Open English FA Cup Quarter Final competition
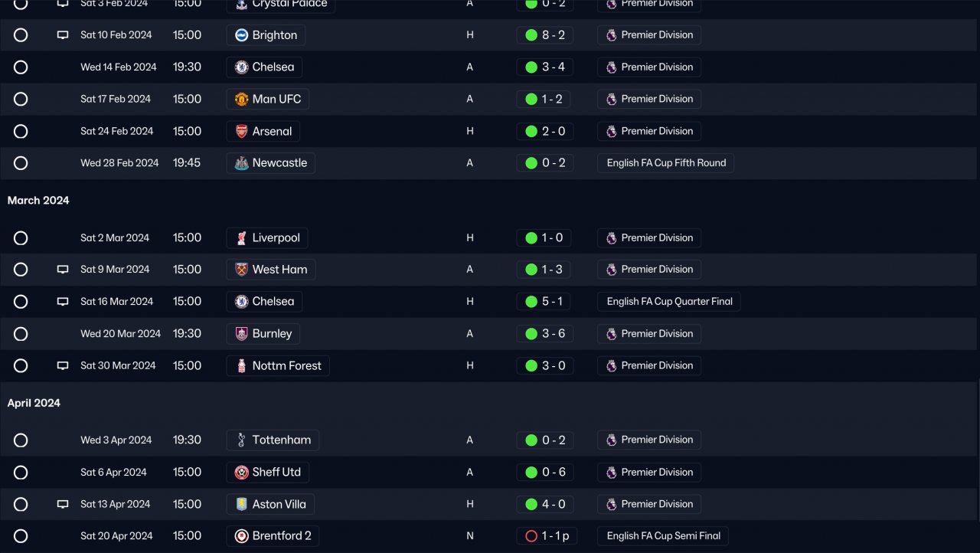980x553 pixels. [669, 302]
